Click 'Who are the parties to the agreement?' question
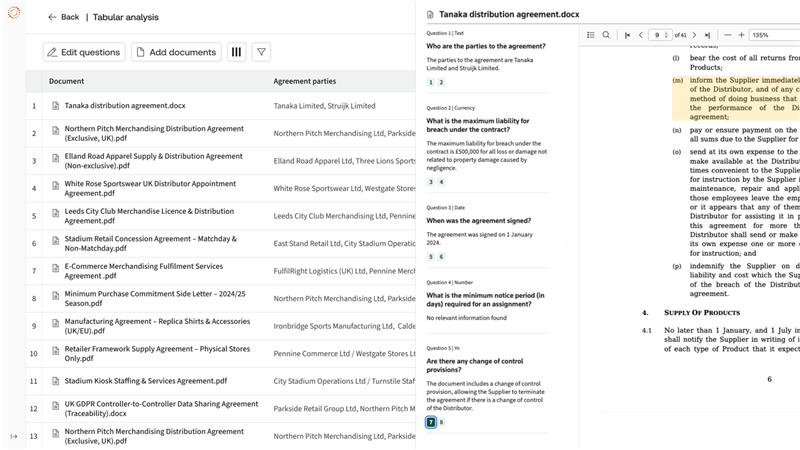 pyautogui.click(x=486, y=46)
